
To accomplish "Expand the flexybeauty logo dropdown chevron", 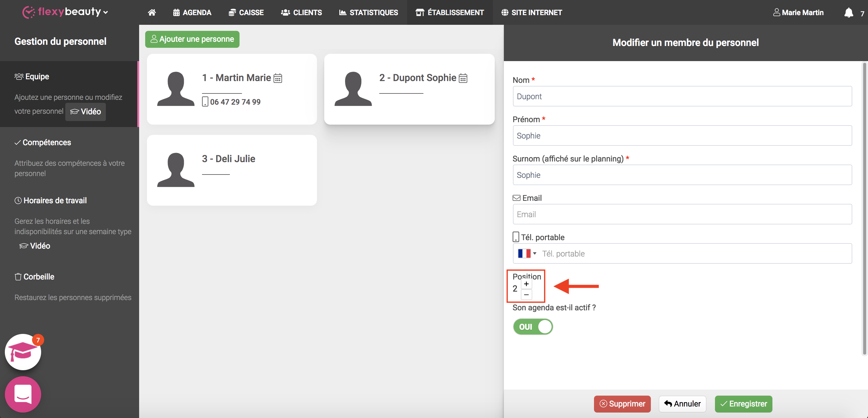I will 106,12.
